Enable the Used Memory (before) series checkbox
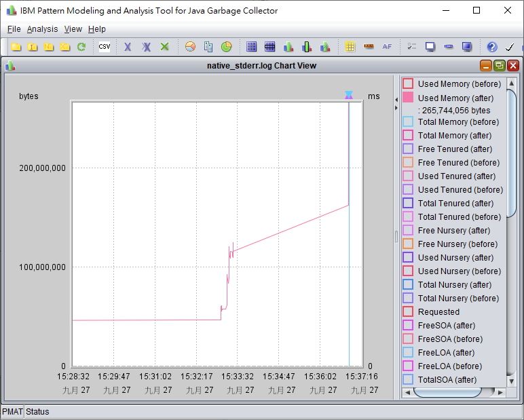The image size is (524, 420). coord(408,83)
